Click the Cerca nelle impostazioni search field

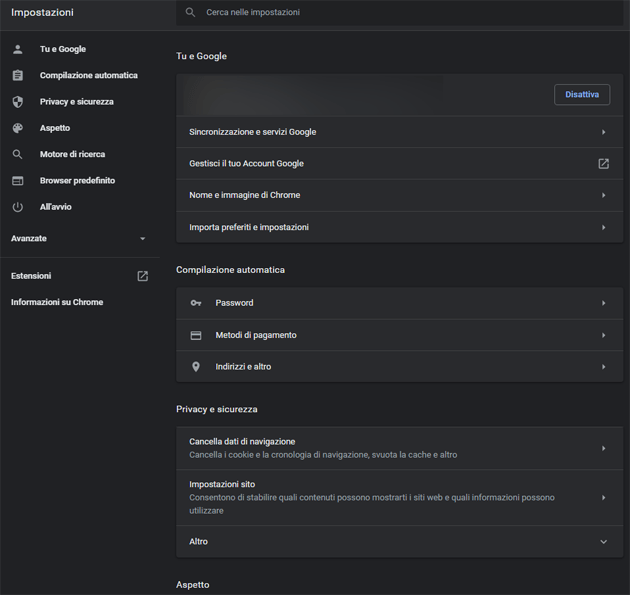[400, 13]
